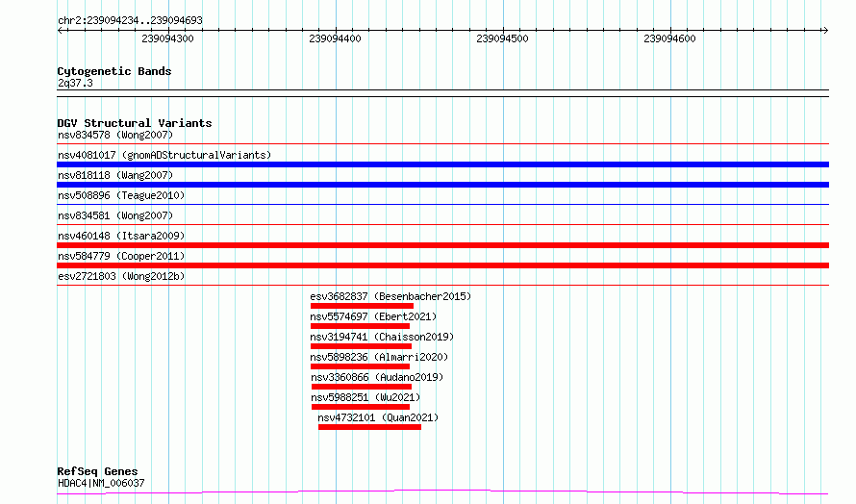Click the nsv3194741 (Chaisson2019) label
The image size is (856, 504).
pos(382,337)
